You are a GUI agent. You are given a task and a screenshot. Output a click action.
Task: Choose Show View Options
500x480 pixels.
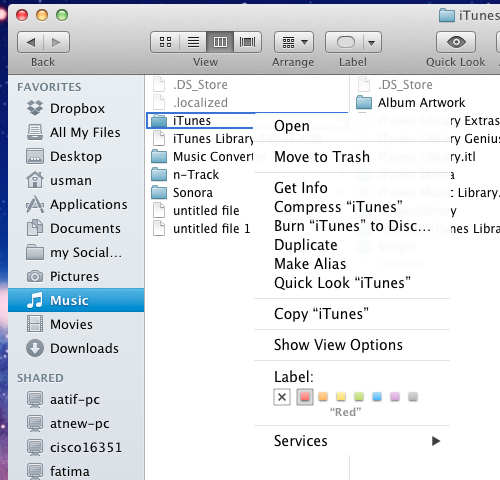click(352, 345)
